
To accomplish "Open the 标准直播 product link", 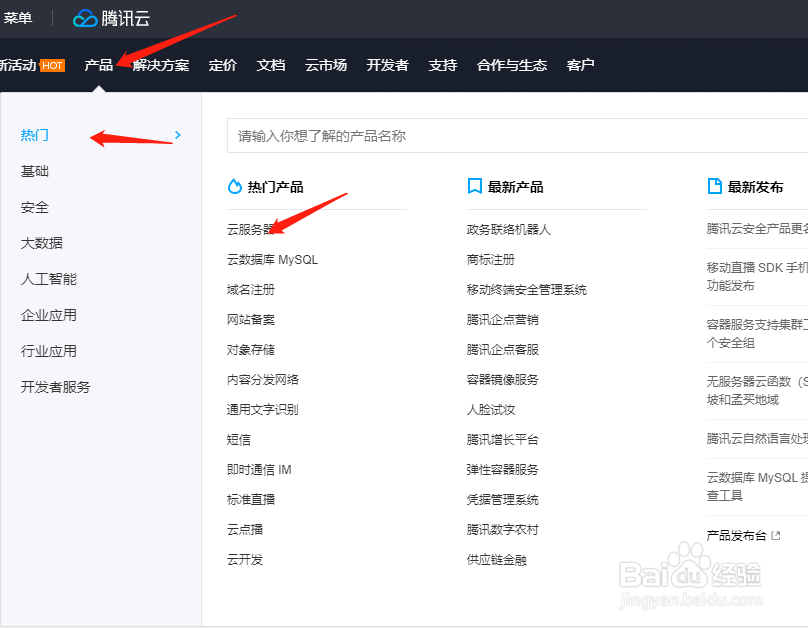I will [251, 499].
